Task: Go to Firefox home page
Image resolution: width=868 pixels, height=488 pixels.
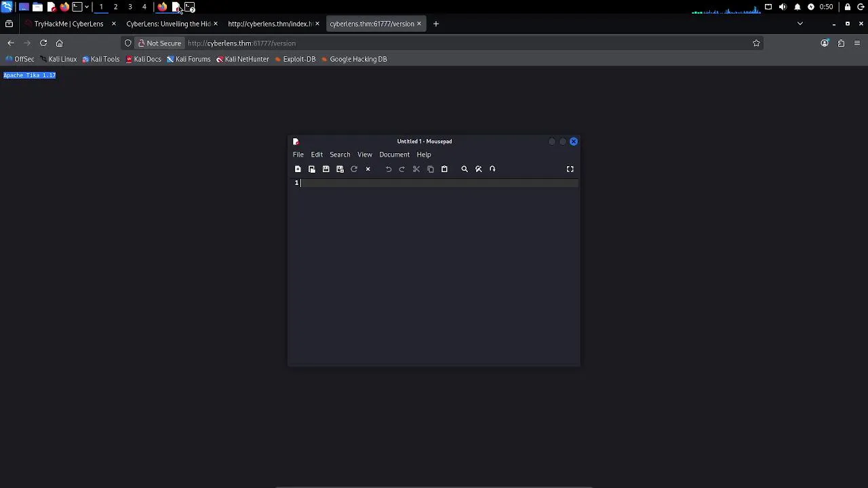Action: coord(59,43)
